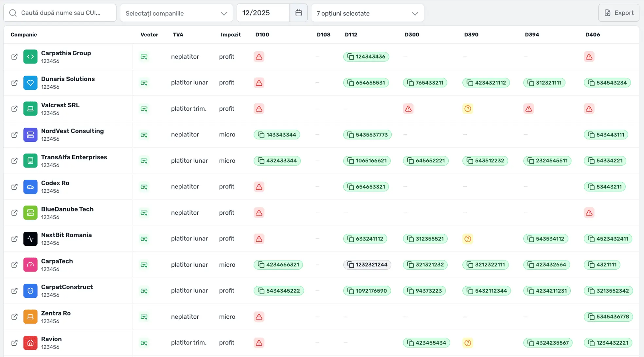The height and width of the screenshot is (357, 644).
Task: Click Valcrest SRL D390 question mark icon
Action: click(x=468, y=109)
